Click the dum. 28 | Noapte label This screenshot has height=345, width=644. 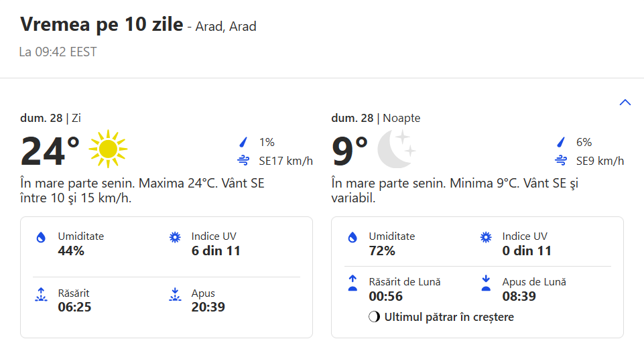click(x=375, y=119)
